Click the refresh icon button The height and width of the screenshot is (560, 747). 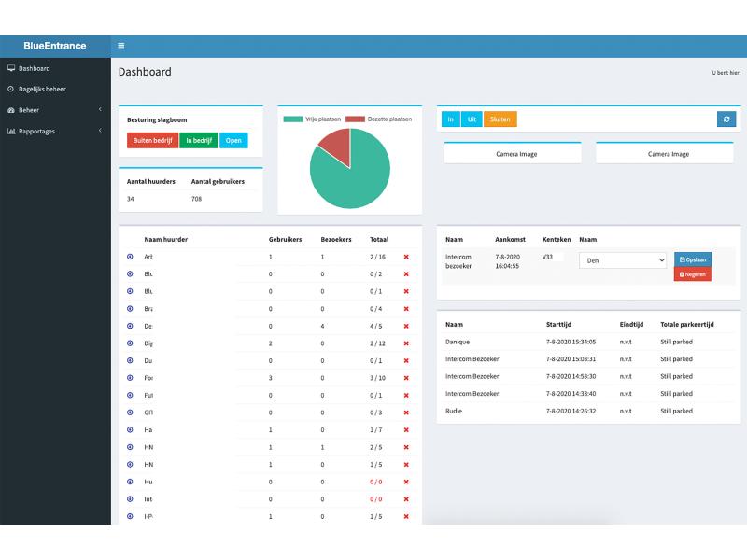coord(726,119)
